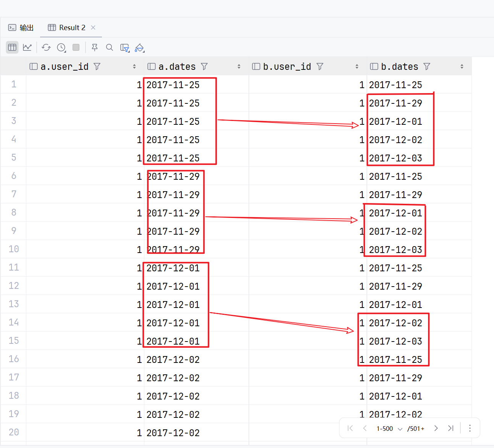Switch to chart view mode
Viewport: 494px width, 448px height.
pyautogui.click(x=27, y=47)
